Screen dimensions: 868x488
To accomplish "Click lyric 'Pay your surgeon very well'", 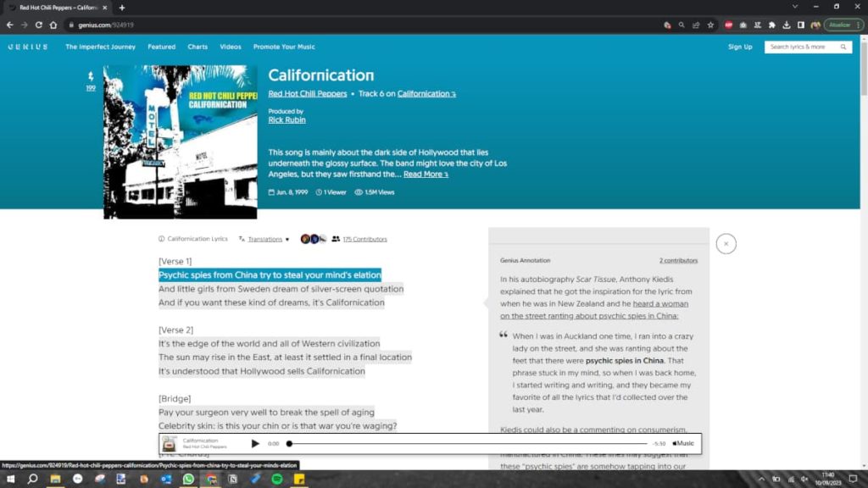I will tap(266, 413).
